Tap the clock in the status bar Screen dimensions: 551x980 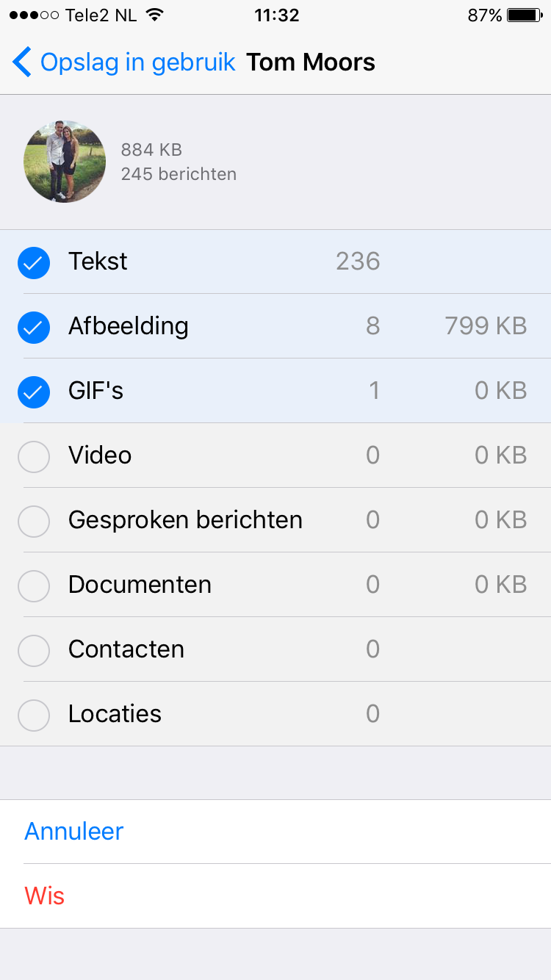point(276,13)
